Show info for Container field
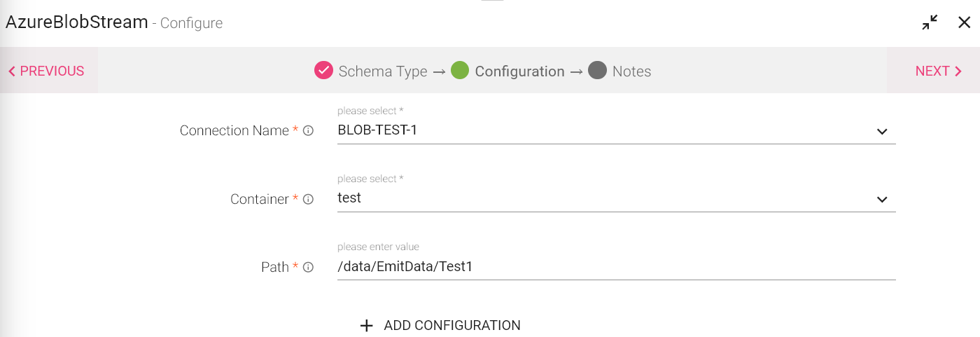The image size is (980, 337). (308, 200)
